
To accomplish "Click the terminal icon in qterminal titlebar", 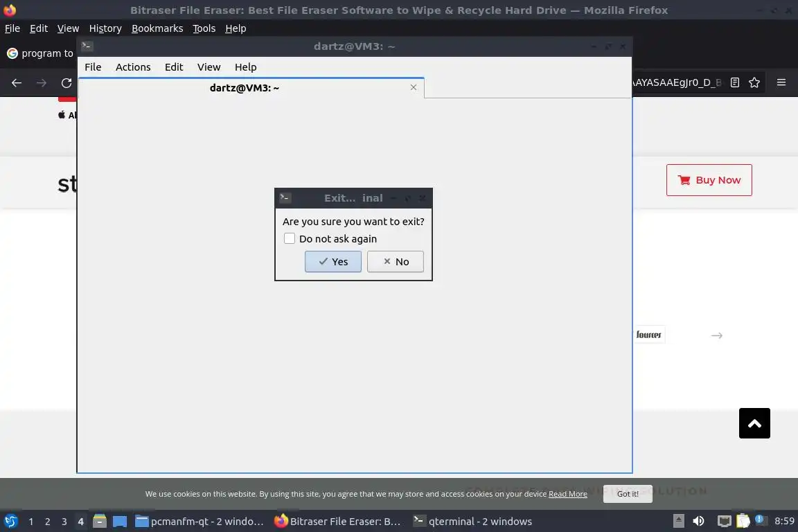I will tap(87, 46).
